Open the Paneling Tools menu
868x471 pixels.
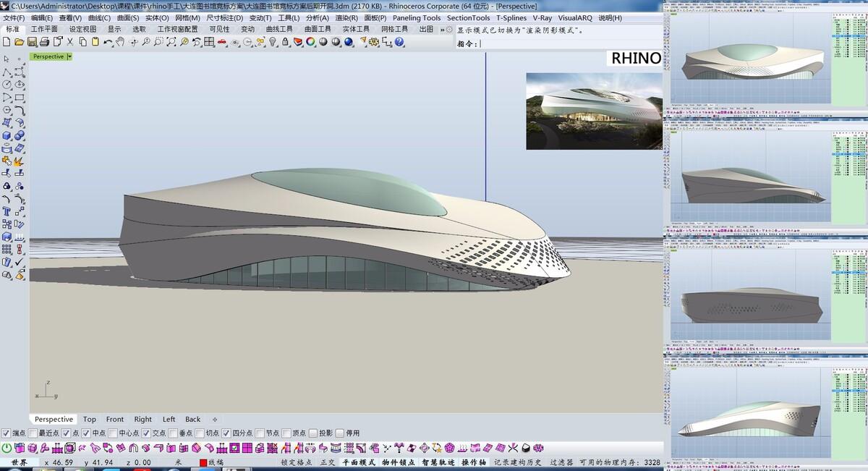tap(417, 17)
